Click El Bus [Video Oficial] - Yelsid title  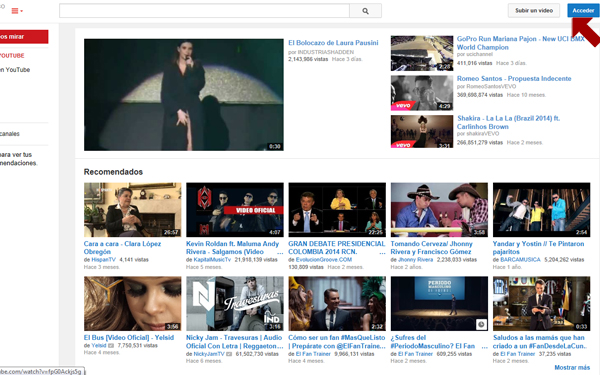point(129,338)
